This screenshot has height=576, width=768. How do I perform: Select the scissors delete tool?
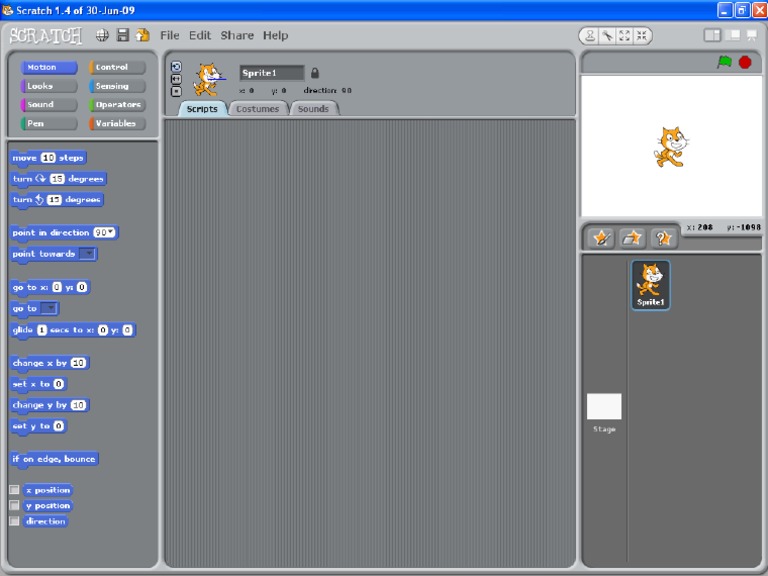(x=607, y=35)
